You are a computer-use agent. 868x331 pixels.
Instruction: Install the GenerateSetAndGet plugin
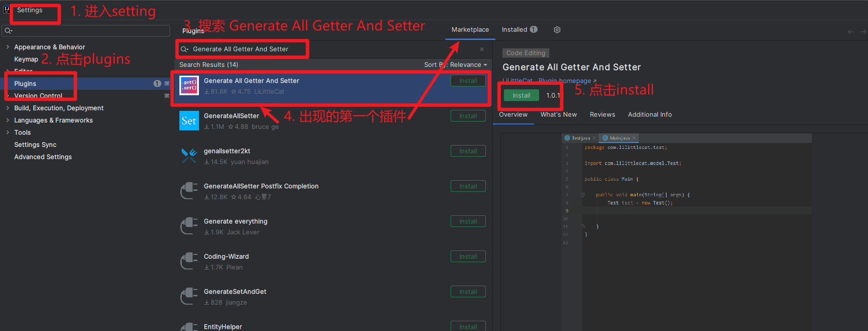pos(468,291)
